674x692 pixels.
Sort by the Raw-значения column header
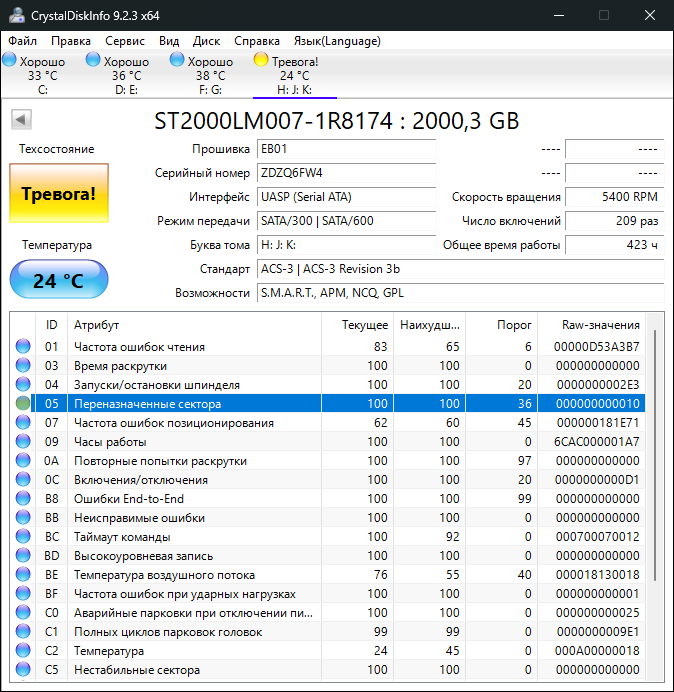(601, 325)
